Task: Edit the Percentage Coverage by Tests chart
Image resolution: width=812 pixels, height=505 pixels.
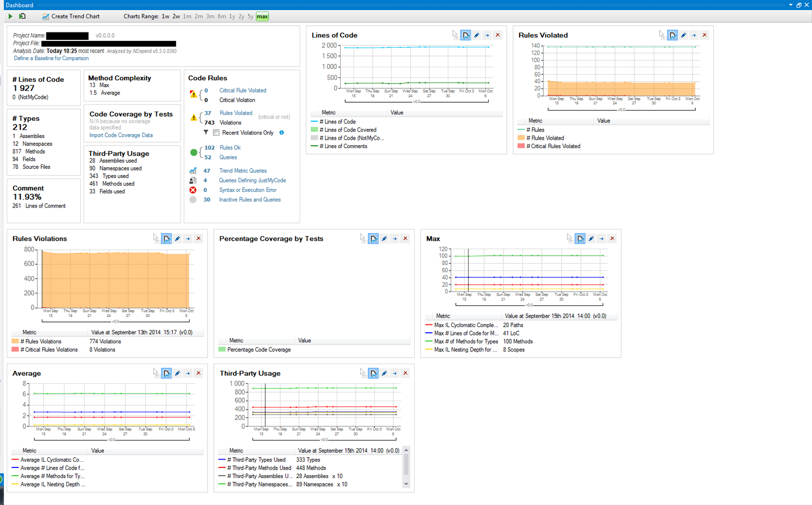Action: click(x=384, y=239)
